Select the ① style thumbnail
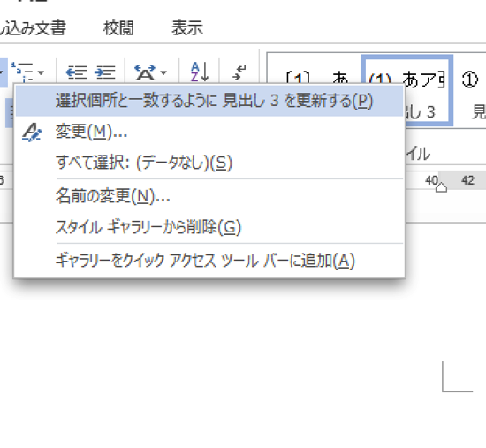Viewport: 486px width, 448px height. pyautogui.click(x=470, y=90)
